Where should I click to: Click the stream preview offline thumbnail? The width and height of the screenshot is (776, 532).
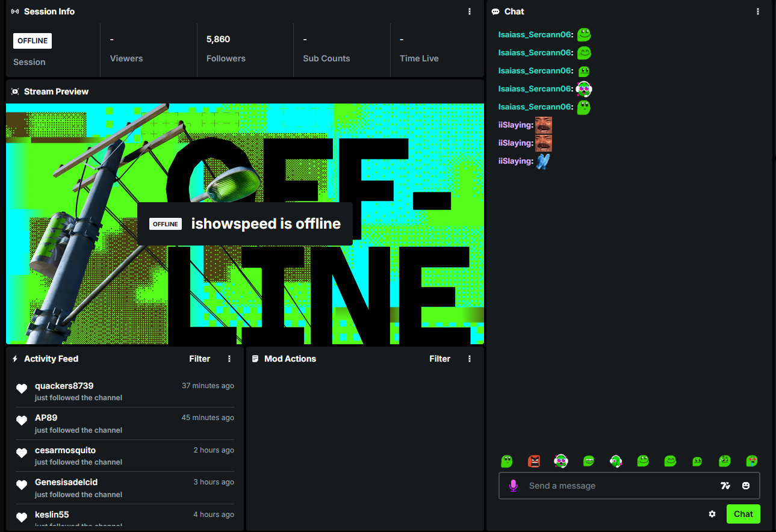tap(245, 224)
